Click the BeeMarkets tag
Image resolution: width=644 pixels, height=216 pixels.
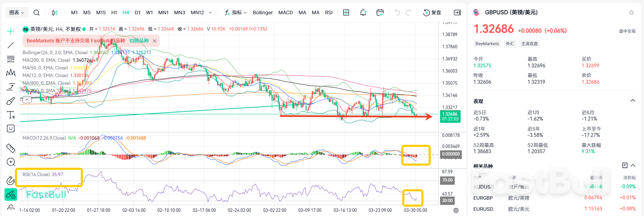(487, 44)
